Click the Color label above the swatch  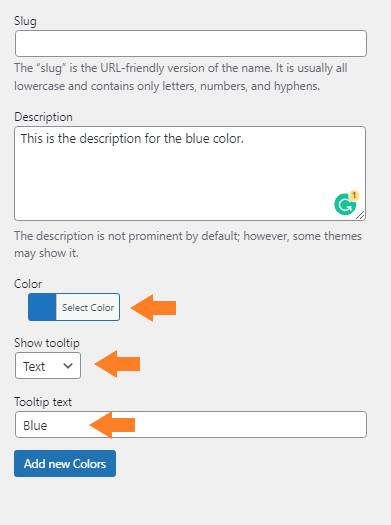[28, 284]
